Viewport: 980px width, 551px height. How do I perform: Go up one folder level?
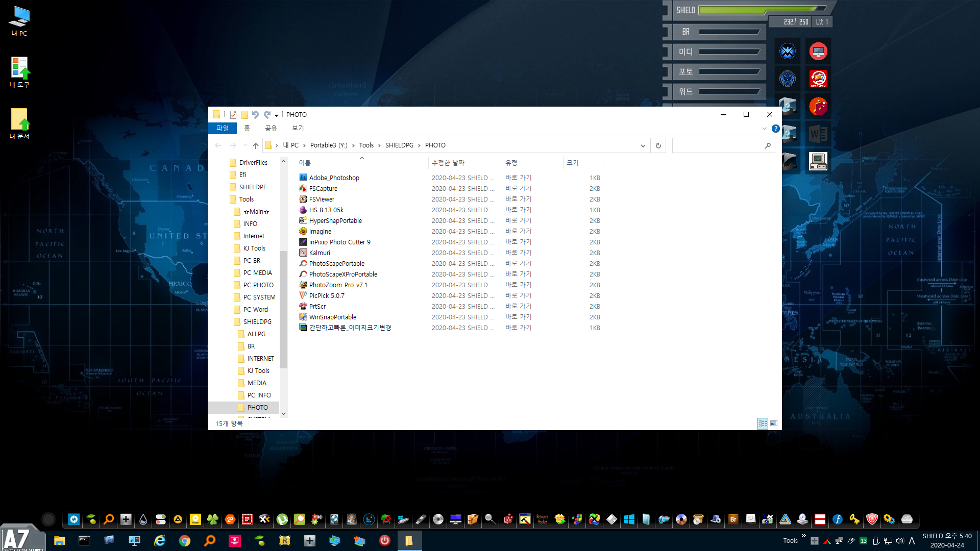tap(255, 145)
